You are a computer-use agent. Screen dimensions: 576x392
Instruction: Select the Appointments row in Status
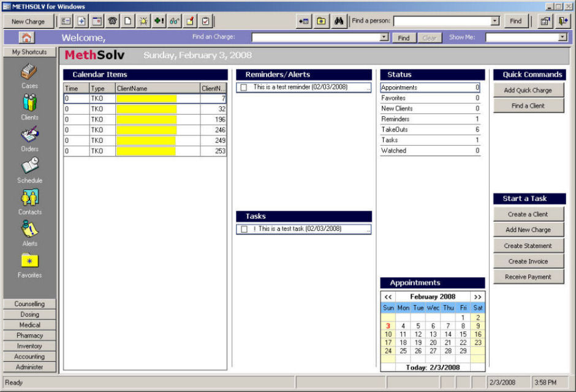(430, 88)
